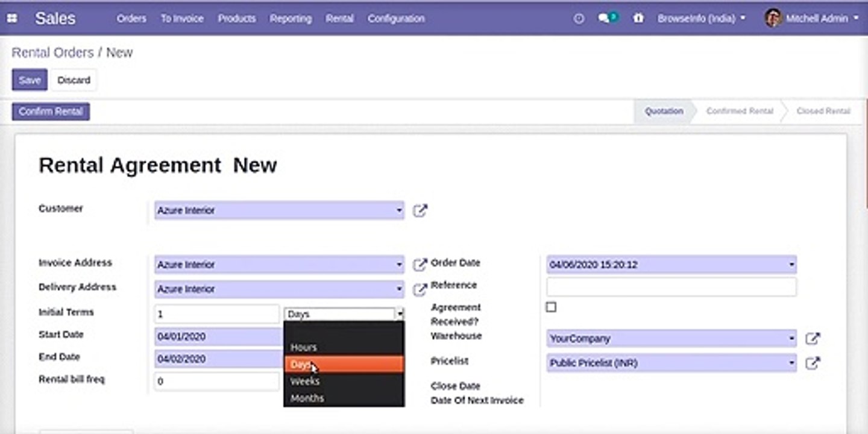
Task: Open the activities clock icon
Action: [579, 19]
